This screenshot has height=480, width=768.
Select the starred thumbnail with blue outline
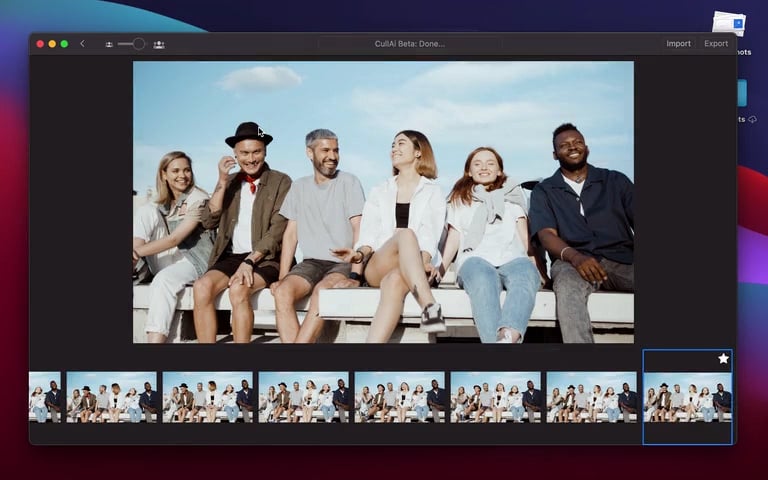(x=687, y=398)
